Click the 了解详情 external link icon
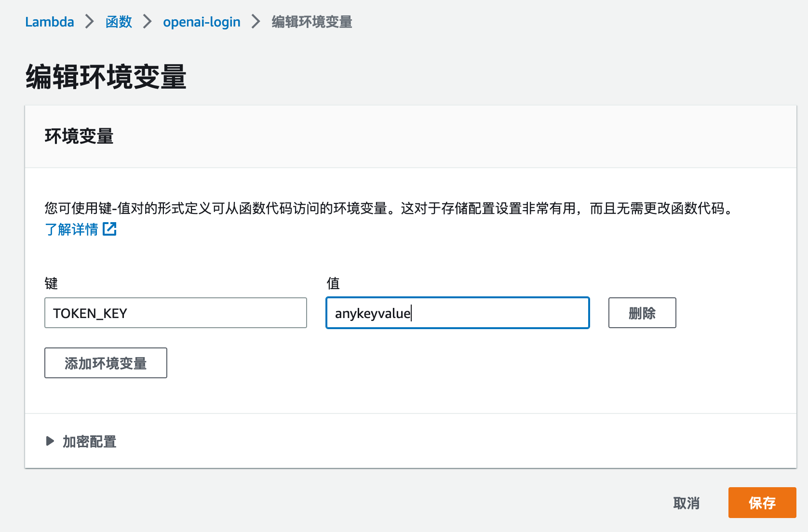 coord(110,229)
